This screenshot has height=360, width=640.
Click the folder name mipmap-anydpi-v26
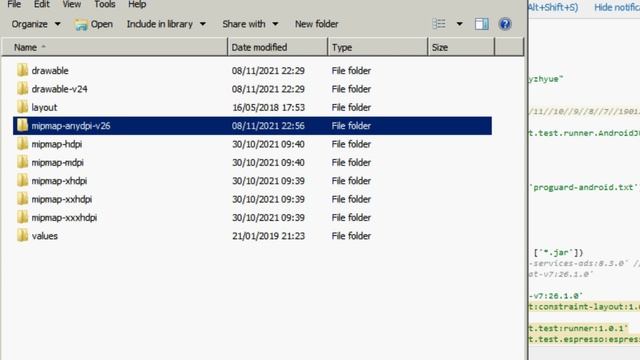pos(71,126)
